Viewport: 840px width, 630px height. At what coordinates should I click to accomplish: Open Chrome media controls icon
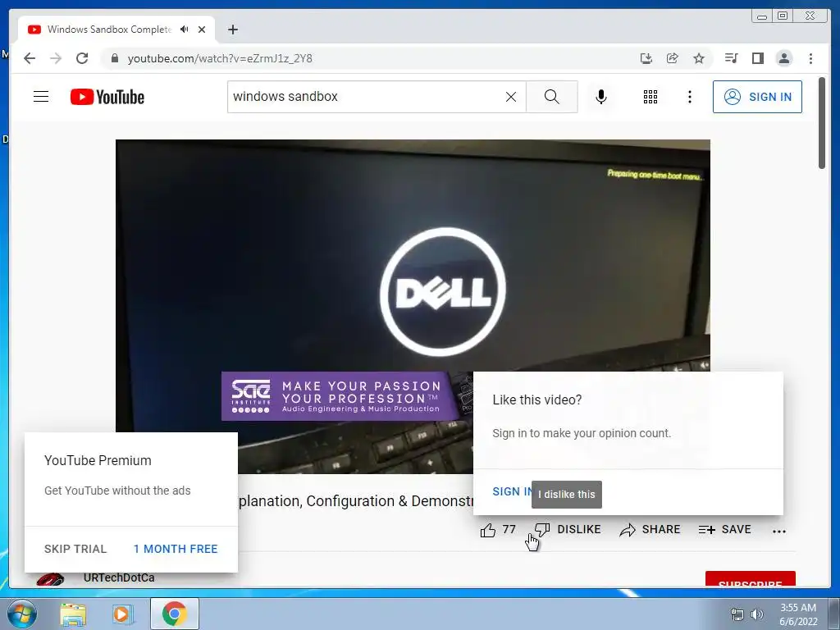731,58
